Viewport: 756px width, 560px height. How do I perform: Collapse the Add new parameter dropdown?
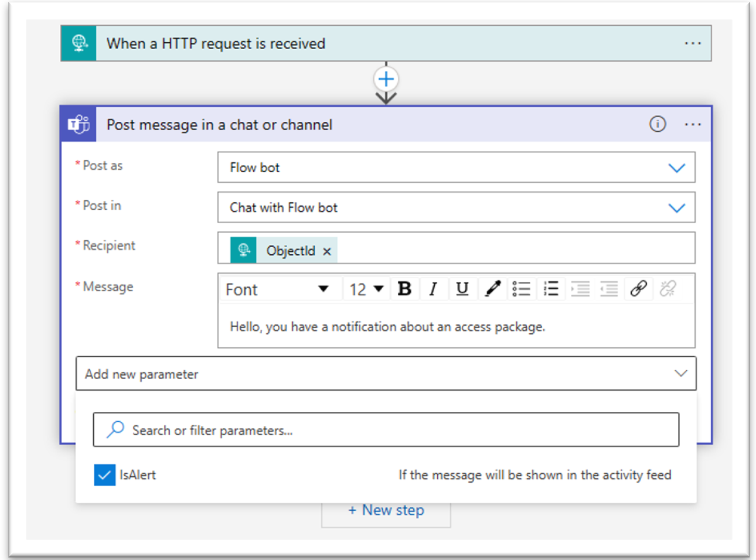pos(680,374)
